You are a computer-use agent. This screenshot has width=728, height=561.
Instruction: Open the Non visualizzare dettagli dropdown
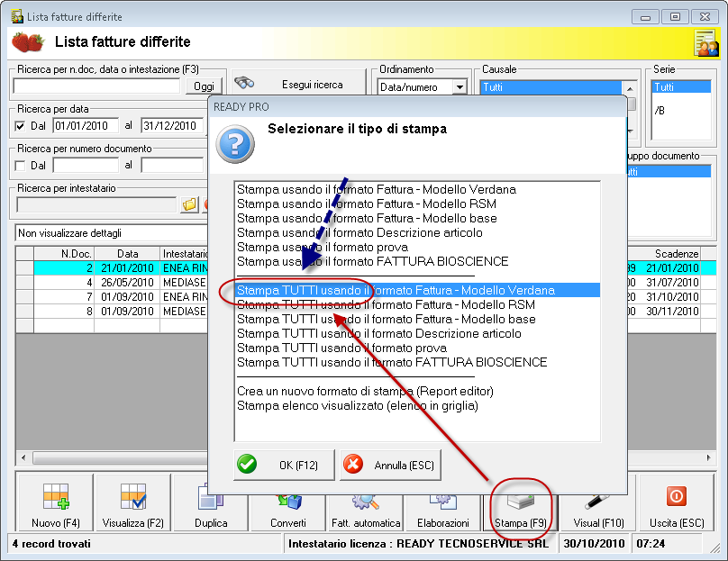coord(112,233)
